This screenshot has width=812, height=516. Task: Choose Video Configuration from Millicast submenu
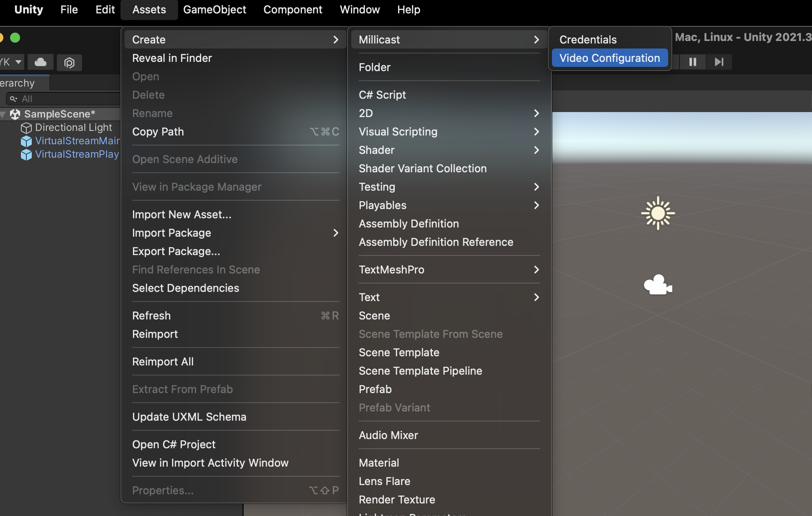(610, 58)
